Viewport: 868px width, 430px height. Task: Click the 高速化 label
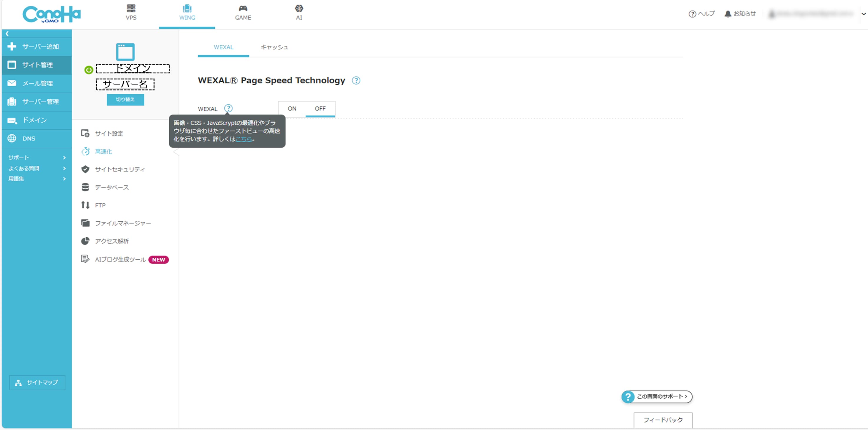[x=103, y=152]
